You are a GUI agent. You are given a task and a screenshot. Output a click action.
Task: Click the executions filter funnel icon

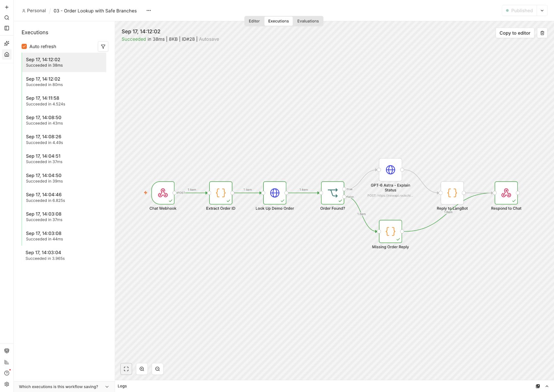(103, 46)
